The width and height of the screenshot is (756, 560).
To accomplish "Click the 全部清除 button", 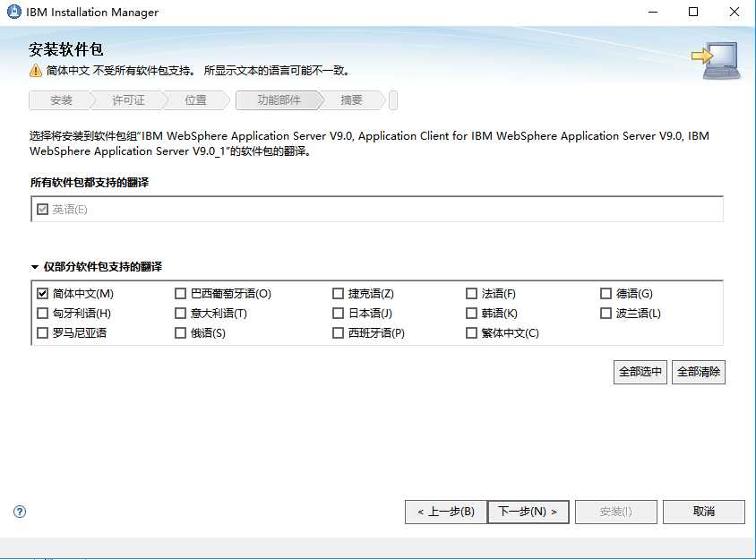I will [698, 372].
